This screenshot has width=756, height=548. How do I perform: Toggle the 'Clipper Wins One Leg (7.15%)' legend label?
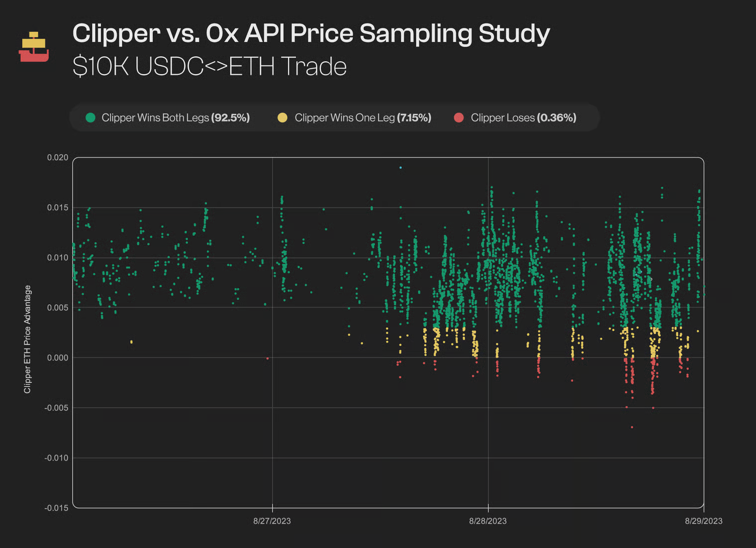tap(363, 118)
